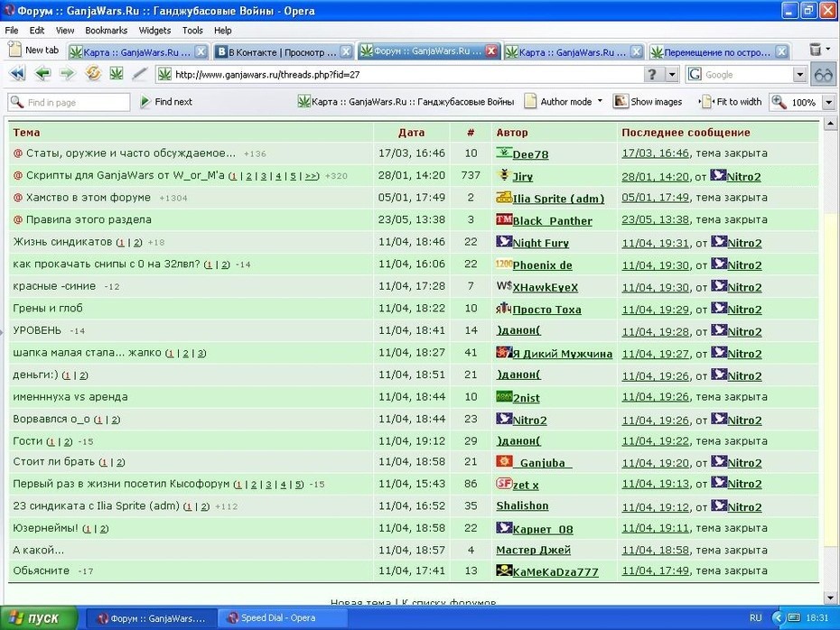This screenshot has height=630, width=840.
Task: Switch to the В Контакте tab
Action: [284, 52]
